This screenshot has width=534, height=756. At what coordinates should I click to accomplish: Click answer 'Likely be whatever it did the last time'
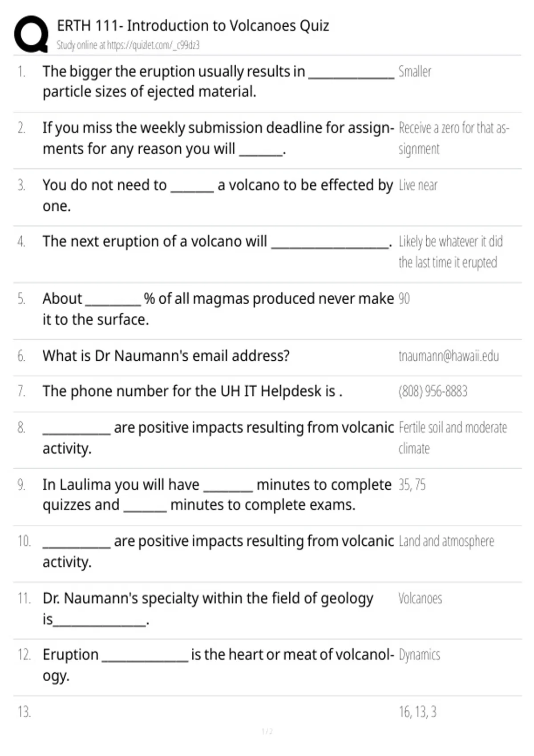pos(451,252)
